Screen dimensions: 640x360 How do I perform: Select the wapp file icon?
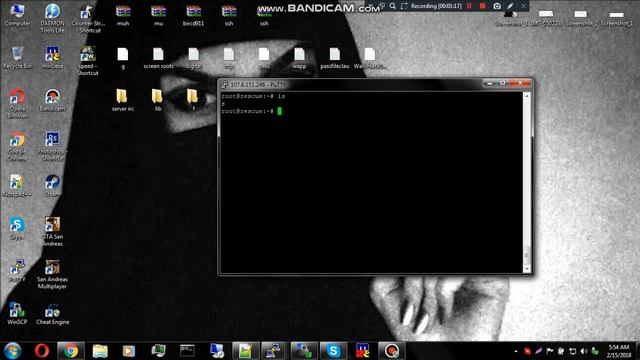299,58
